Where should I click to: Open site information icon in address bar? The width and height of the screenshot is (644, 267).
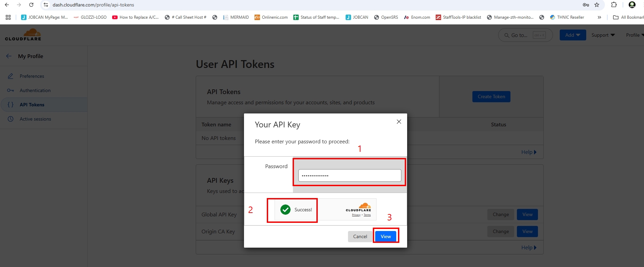[x=46, y=5]
